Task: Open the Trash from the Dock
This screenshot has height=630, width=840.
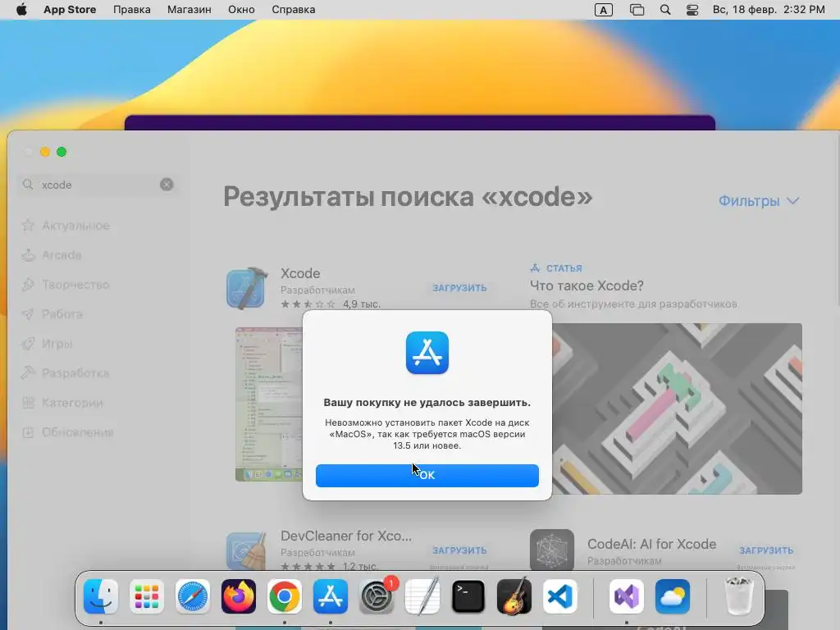Action: click(x=738, y=596)
